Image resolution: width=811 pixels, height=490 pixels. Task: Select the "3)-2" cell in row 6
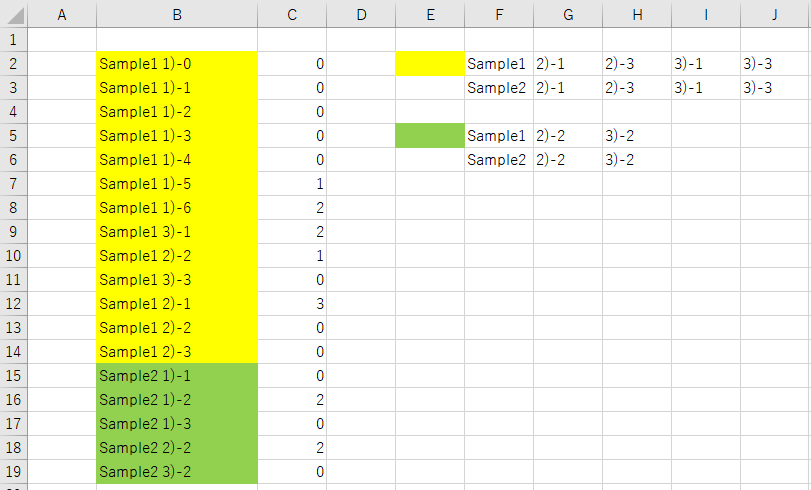point(636,160)
